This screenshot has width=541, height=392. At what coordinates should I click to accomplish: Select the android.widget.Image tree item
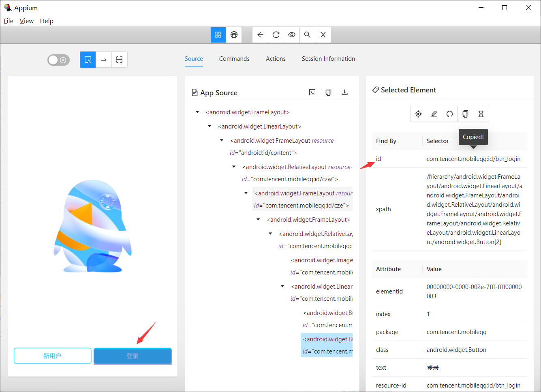[x=321, y=266]
